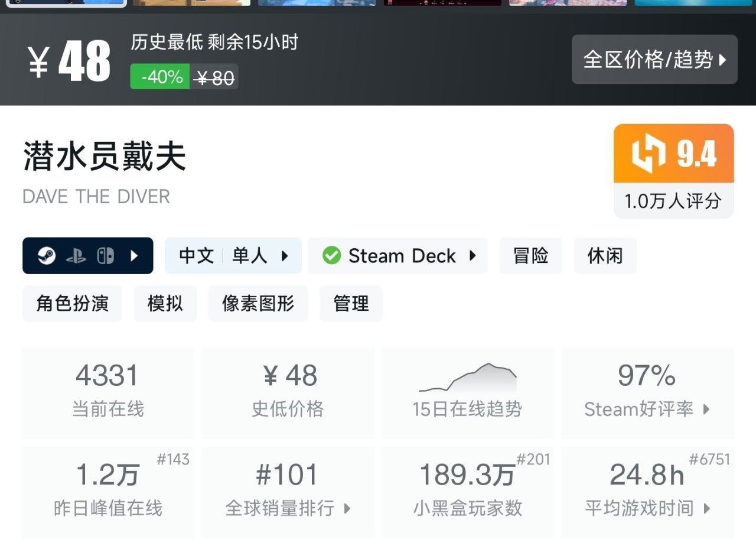
Task: Select the 模拟 genre tag
Action: [165, 304]
